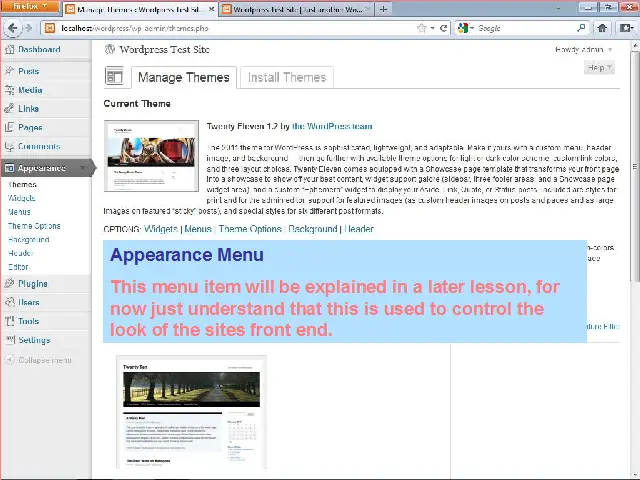The image size is (640, 480).
Task: Click Header link in OPTIONS row
Action: (359, 229)
